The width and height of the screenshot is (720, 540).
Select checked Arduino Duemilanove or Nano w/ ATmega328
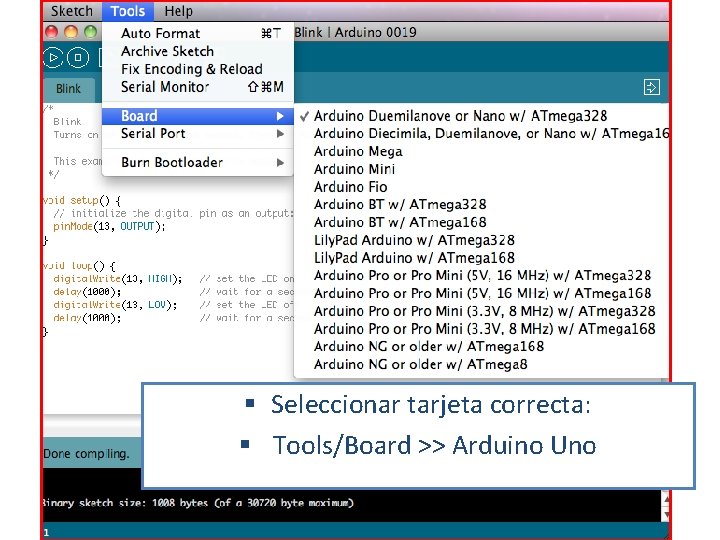481,116
